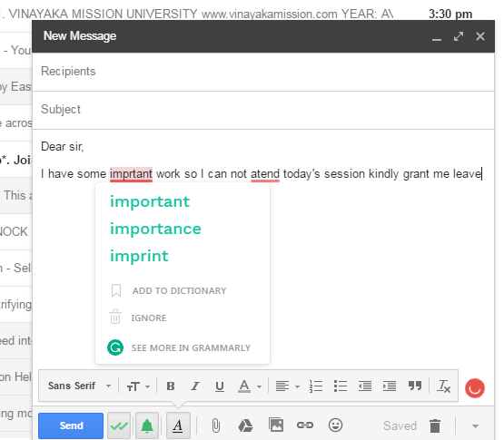Send the email with the Send button
This screenshot has height=440, width=504.
pos(71,425)
